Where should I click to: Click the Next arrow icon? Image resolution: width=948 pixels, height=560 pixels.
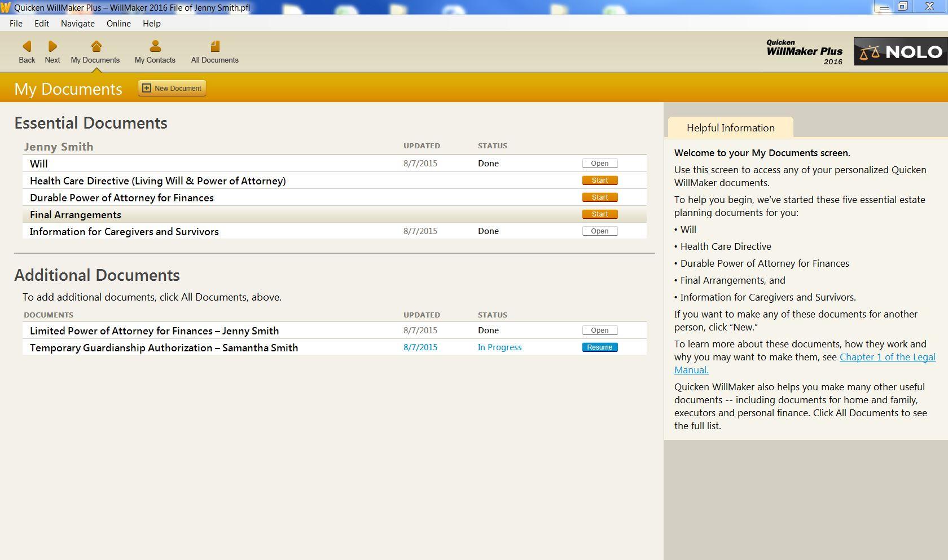52,46
